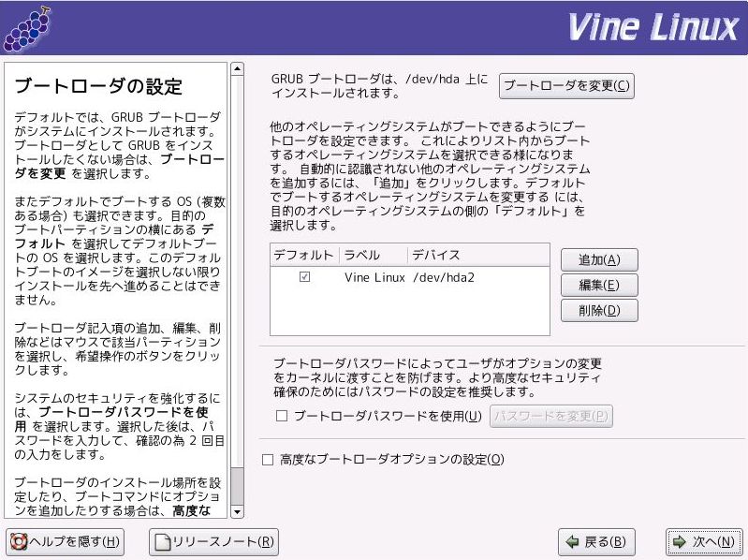Click the right arrow icon on 次へ button
The height and width of the screenshot is (560, 748).
679,542
